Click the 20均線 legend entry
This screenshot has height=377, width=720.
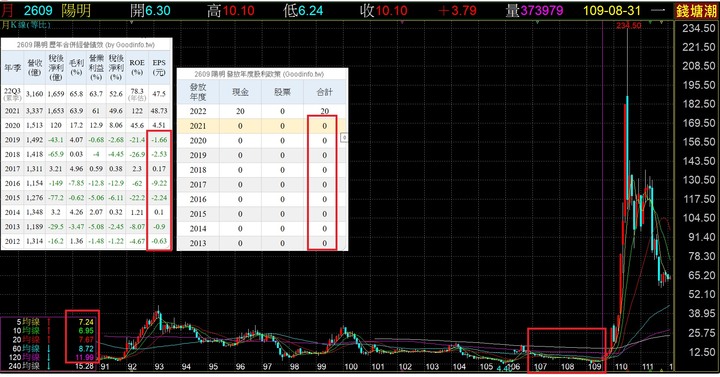pyautogui.click(x=26, y=339)
